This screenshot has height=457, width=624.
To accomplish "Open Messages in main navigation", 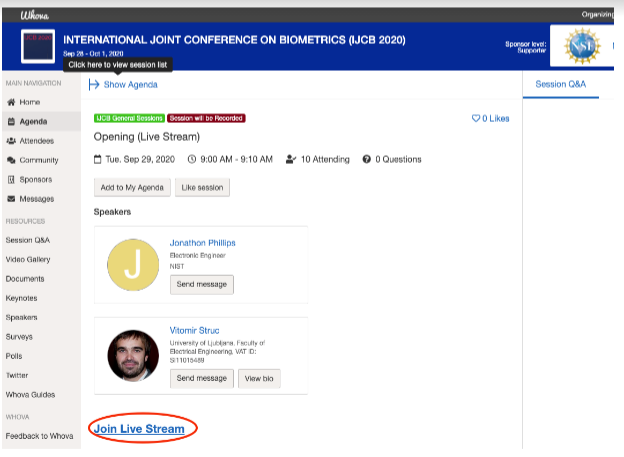I will 37,199.
